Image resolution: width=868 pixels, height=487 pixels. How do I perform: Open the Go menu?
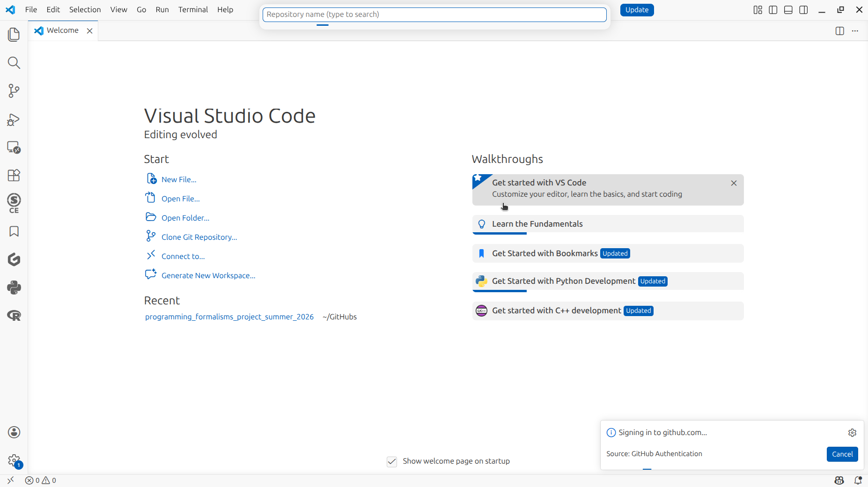click(141, 10)
